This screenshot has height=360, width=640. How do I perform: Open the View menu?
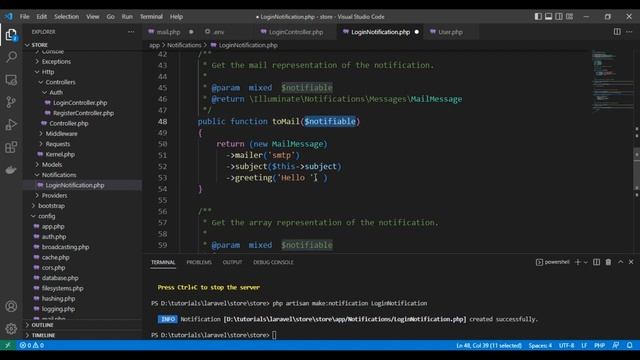point(93,17)
